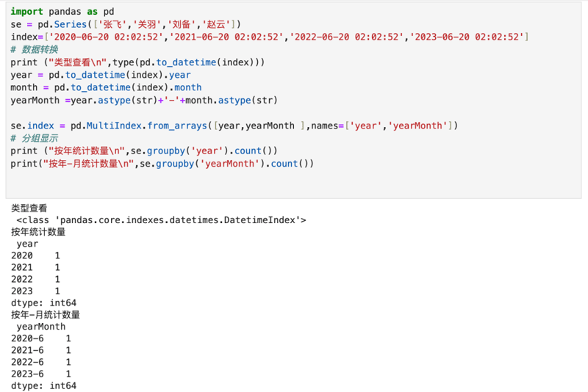Click the groupby('yearMonth') print line
The height and width of the screenshot is (392, 588).
[162, 164]
